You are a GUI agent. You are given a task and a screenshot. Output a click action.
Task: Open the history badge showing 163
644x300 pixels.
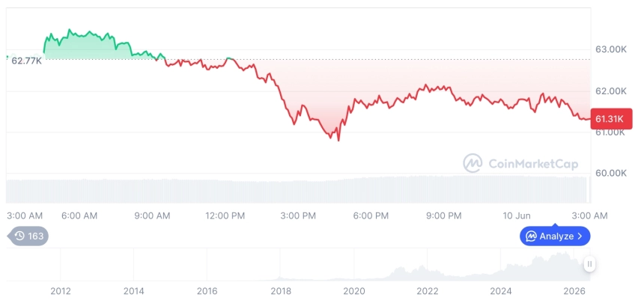pyautogui.click(x=28, y=236)
